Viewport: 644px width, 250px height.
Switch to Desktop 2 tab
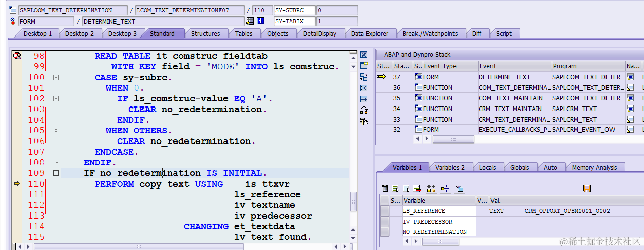80,34
